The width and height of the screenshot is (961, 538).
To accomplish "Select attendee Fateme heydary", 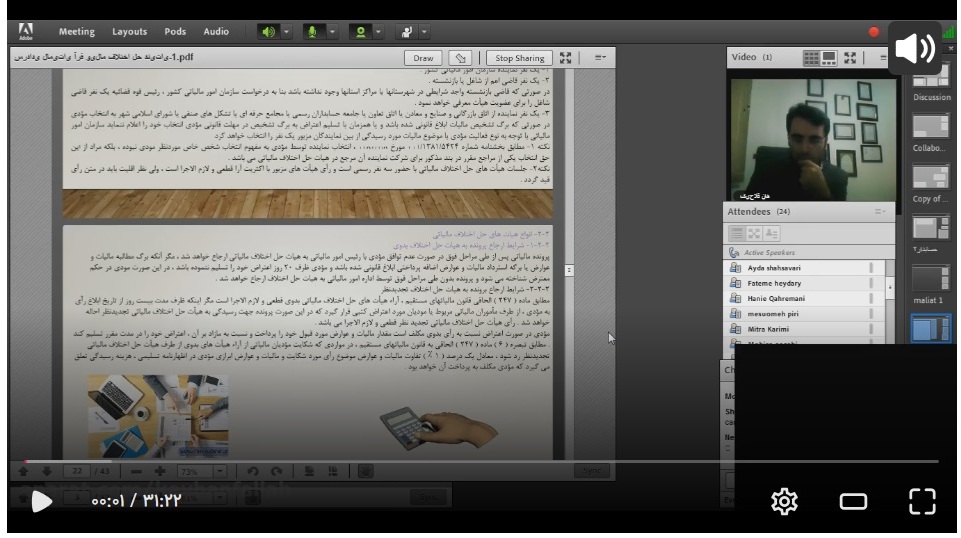I will coord(804,283).
